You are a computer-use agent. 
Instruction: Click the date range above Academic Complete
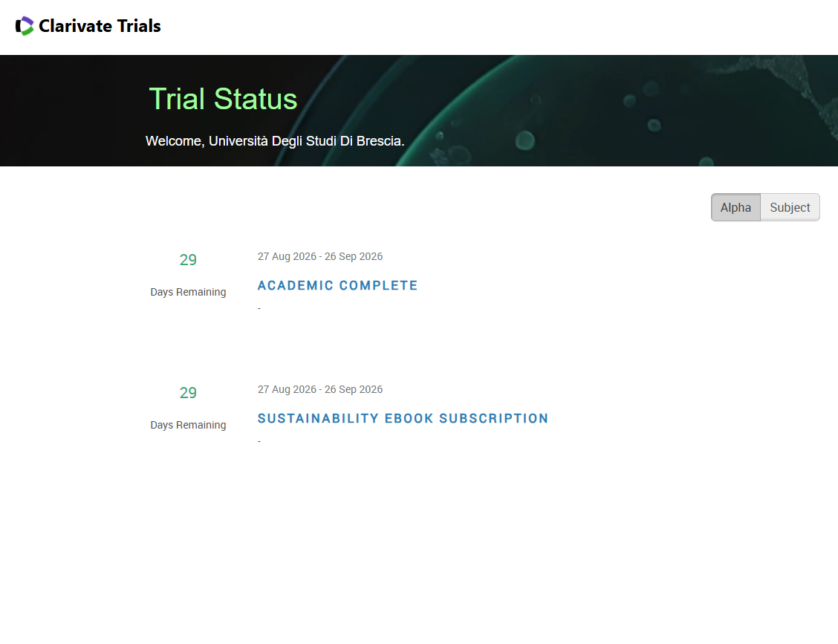tap(320, 256)
